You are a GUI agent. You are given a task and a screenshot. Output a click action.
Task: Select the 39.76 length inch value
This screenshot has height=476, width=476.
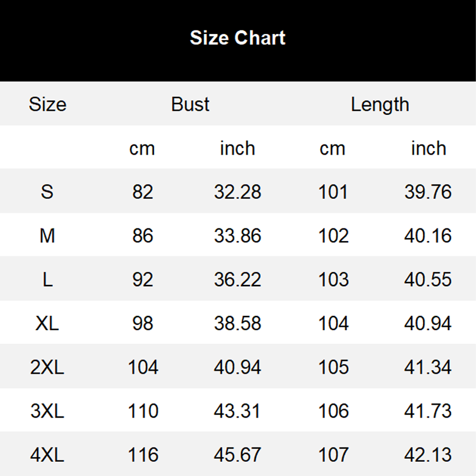428,192
